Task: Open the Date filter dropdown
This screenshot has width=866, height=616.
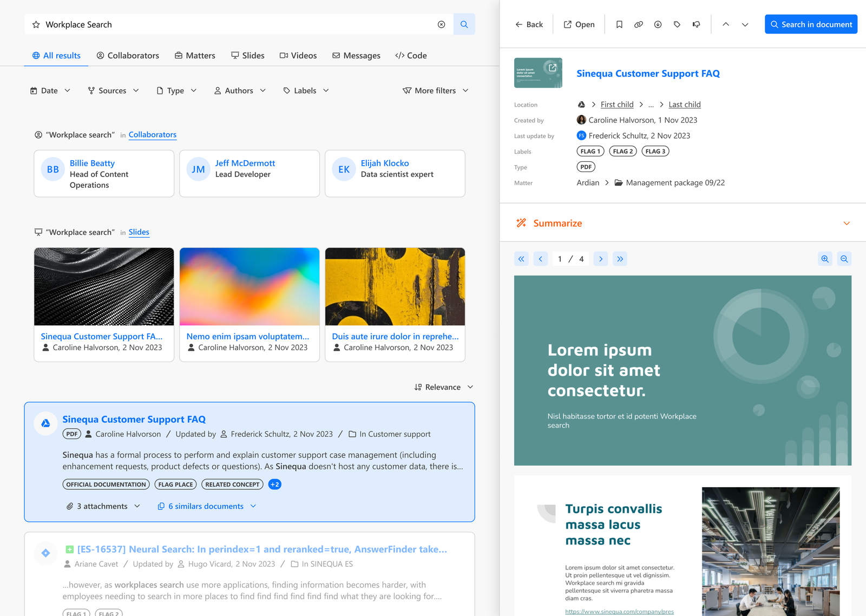Action: coord(50,90)
